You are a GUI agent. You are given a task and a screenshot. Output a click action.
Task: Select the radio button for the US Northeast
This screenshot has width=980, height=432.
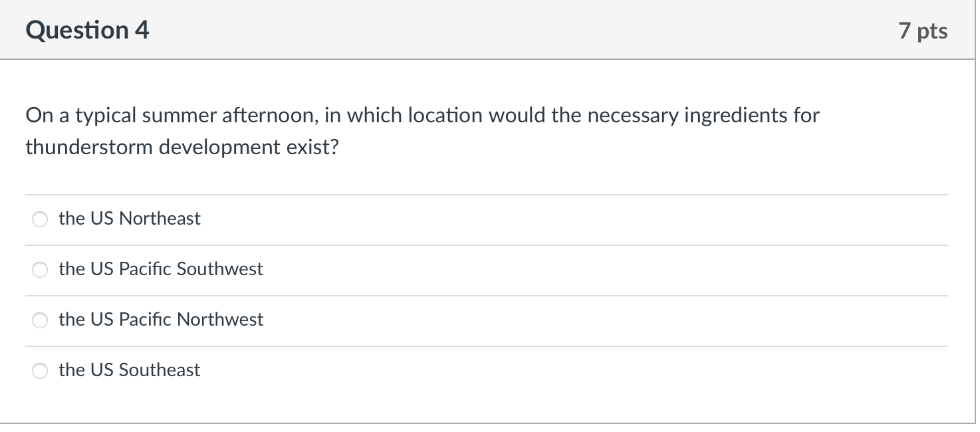tap(39, 219)
